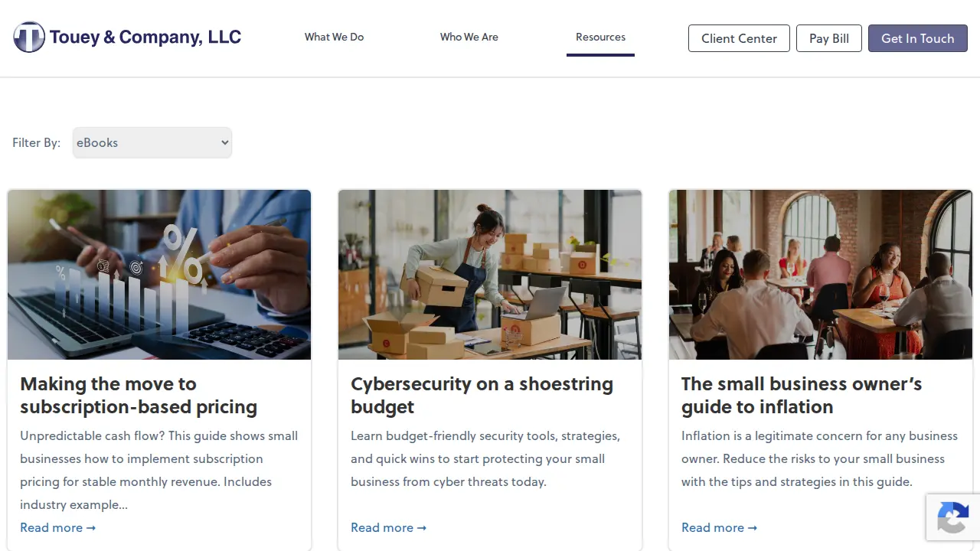
Task: Click the Client Center button
Action: [x=739, y=38]
